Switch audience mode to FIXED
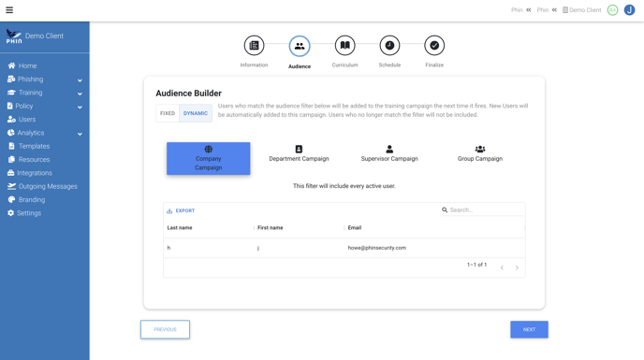Image resolution: width=644 pixels, height=360 pixels. point(168,113)
